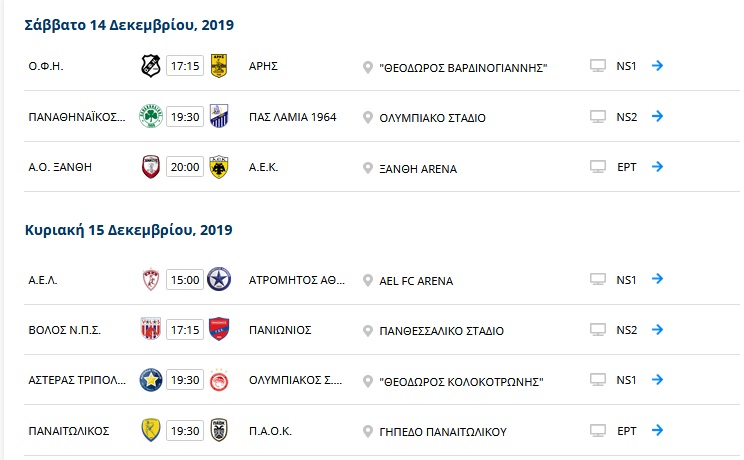
Task: Click the Atromitos blue star crest
Action: [219, 279]
